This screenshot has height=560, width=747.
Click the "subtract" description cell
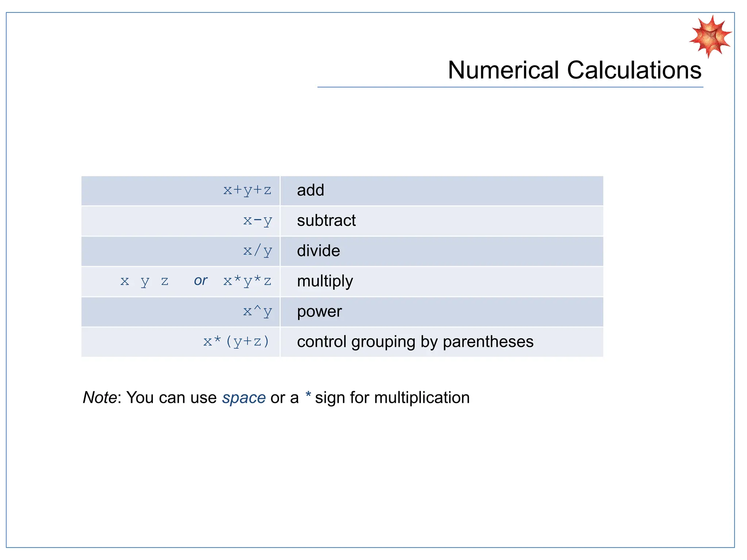(x=326, y=221)
